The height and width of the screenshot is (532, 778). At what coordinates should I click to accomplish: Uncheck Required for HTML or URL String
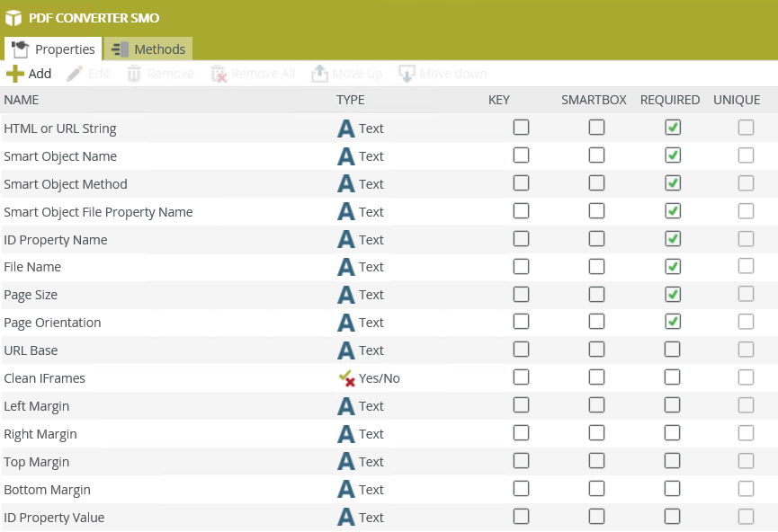coord(673,128)
